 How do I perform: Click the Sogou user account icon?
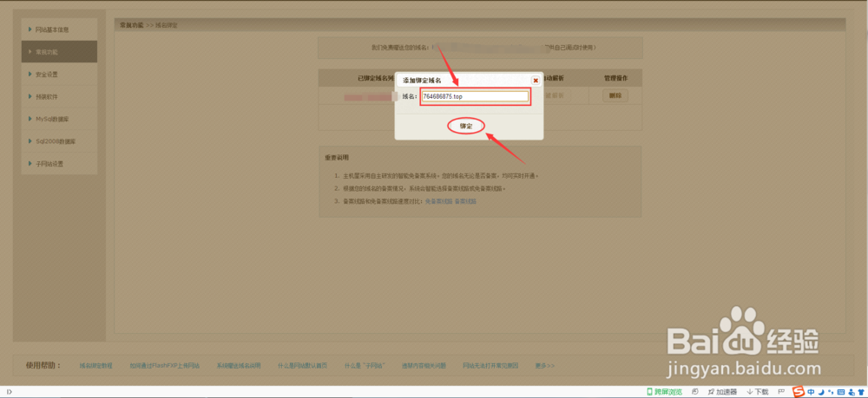851,392
